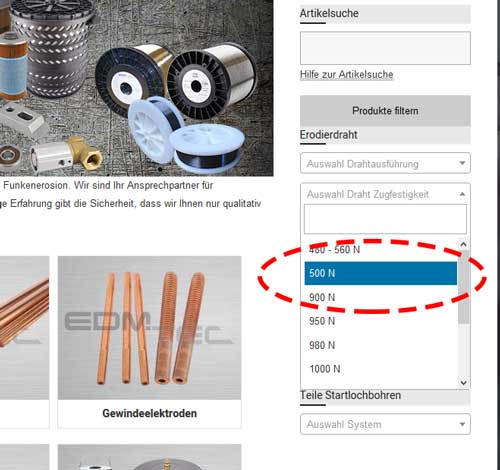Screen dimensions: 500x470
Task: Select the 480 - 560 N option
Action: pos(380,249)
